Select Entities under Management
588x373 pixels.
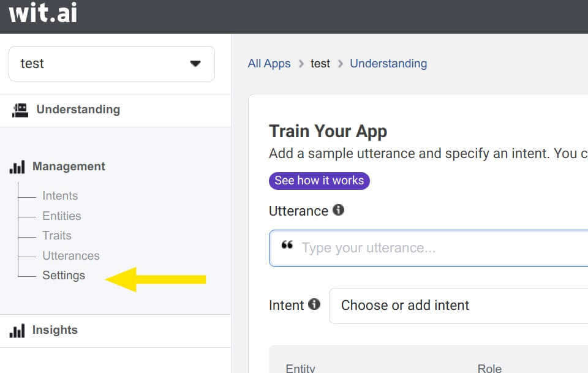61,216
